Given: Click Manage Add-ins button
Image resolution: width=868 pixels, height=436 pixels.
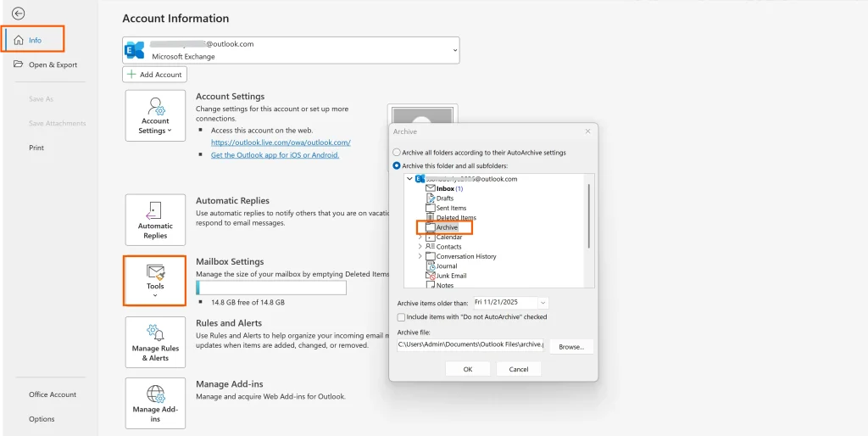Looking at the screenshot, I should pos(155,403).
